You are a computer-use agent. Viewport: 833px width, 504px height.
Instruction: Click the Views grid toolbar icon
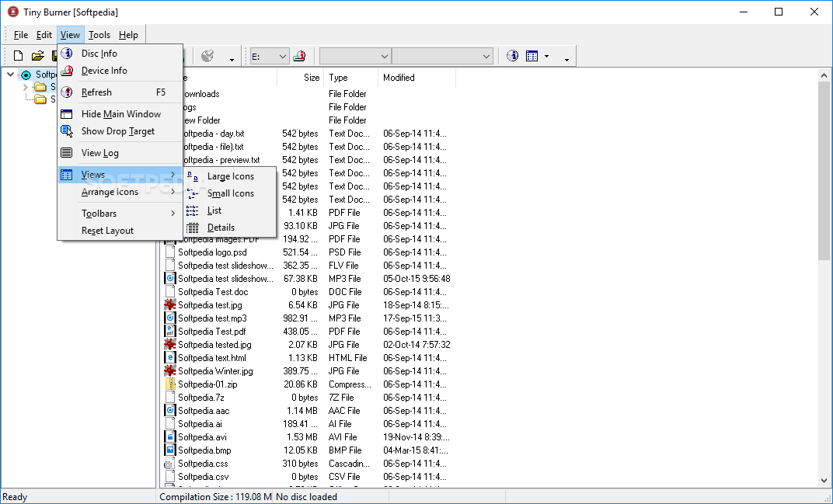(x=532, y=56)
